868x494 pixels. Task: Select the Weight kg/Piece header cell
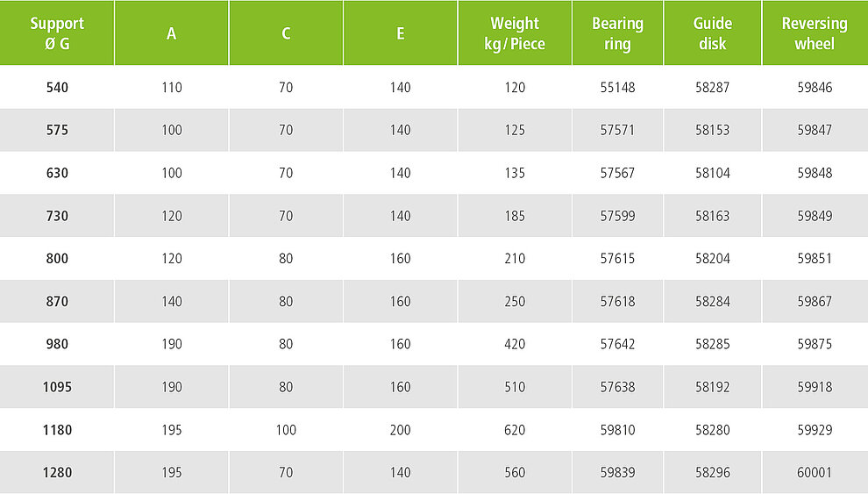[515, 33]
